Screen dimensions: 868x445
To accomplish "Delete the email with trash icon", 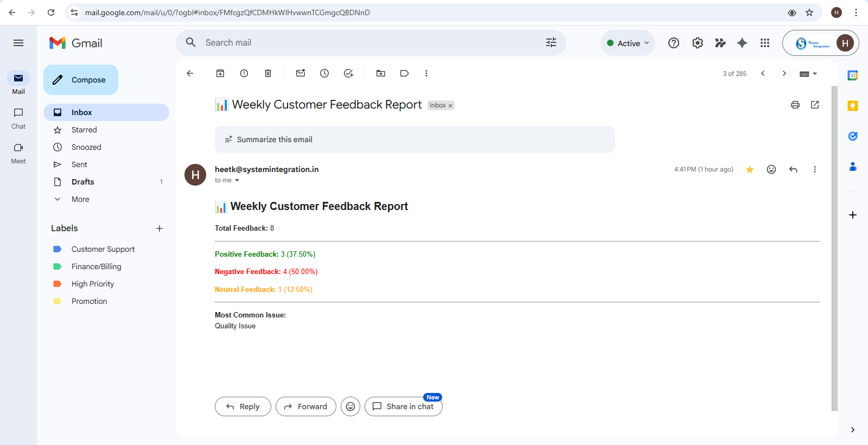I will pyautogui.click(x=268, y=73).
